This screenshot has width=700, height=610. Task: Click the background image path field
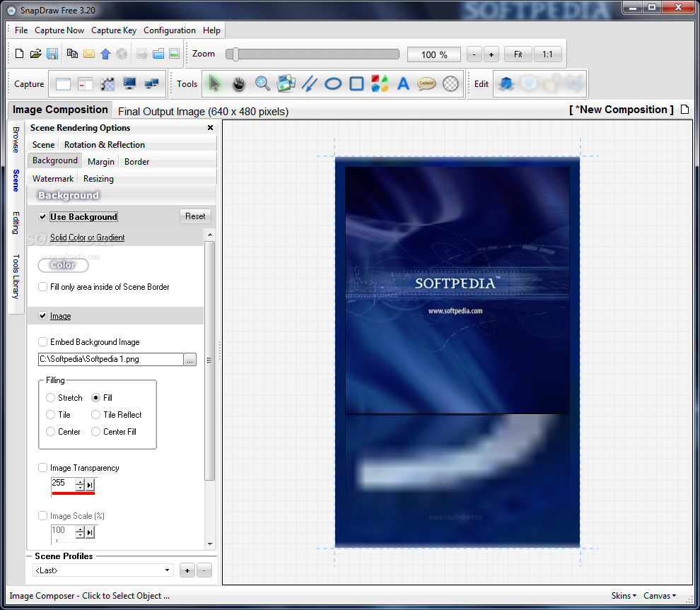coord(111,359)
